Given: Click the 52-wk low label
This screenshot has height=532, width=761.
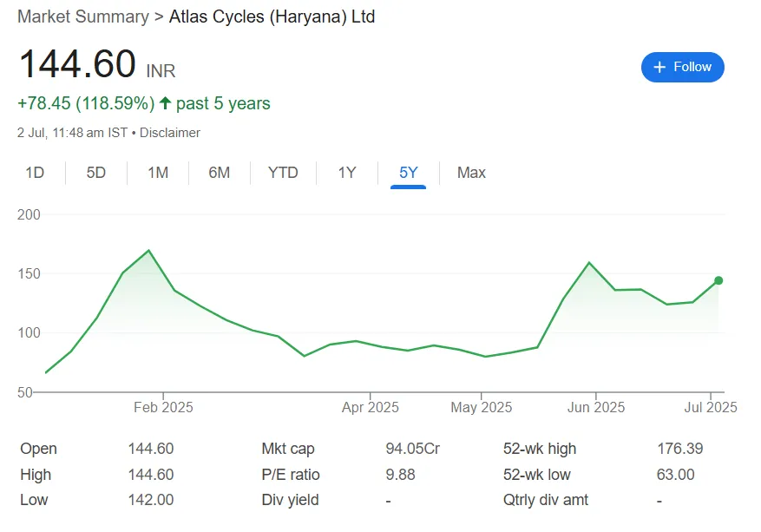Looking at the screenshot, I should [x=537, y=474].
